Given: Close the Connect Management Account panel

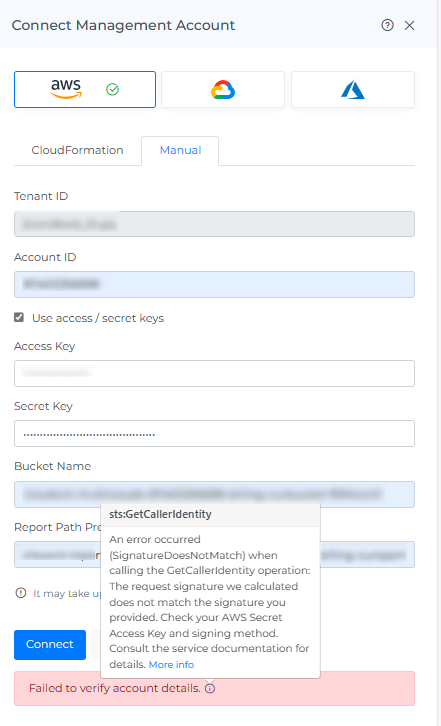Looking at the screenshot, I should (410, 25).
